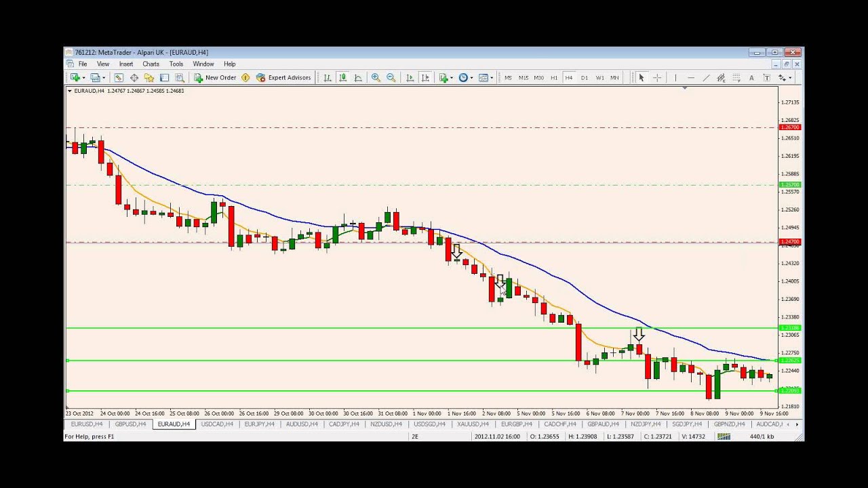Click the New Order button
Image resolution: width=868 pixels, height=488 pixels.
coord(215,78)
